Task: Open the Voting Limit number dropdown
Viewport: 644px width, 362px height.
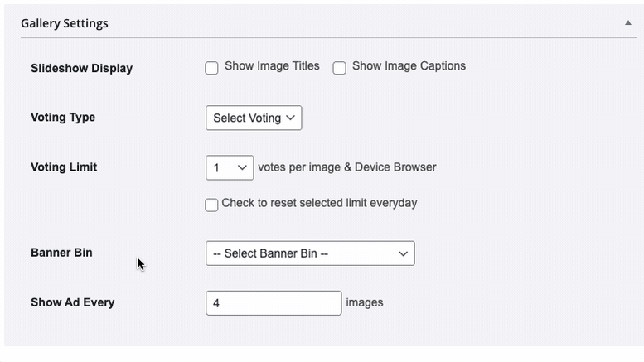Action: pyautogui.click(x=230, y=167)
